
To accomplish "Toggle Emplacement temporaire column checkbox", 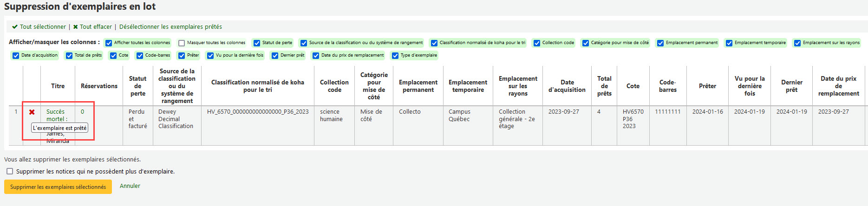I will click(x=729, y=43).
